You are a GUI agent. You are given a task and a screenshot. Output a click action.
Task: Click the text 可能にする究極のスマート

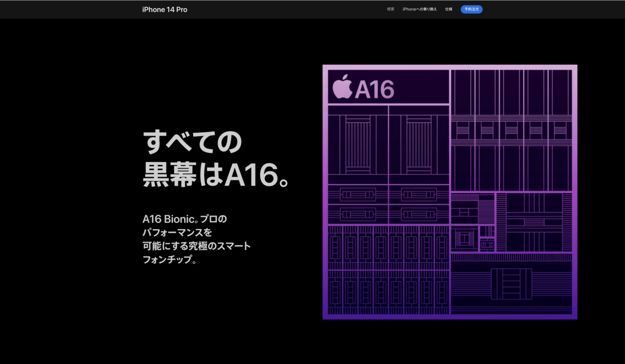196,246
